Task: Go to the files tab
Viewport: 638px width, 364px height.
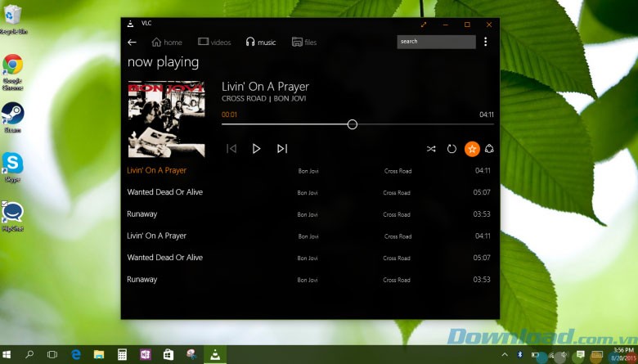Action: pos(304,43)
